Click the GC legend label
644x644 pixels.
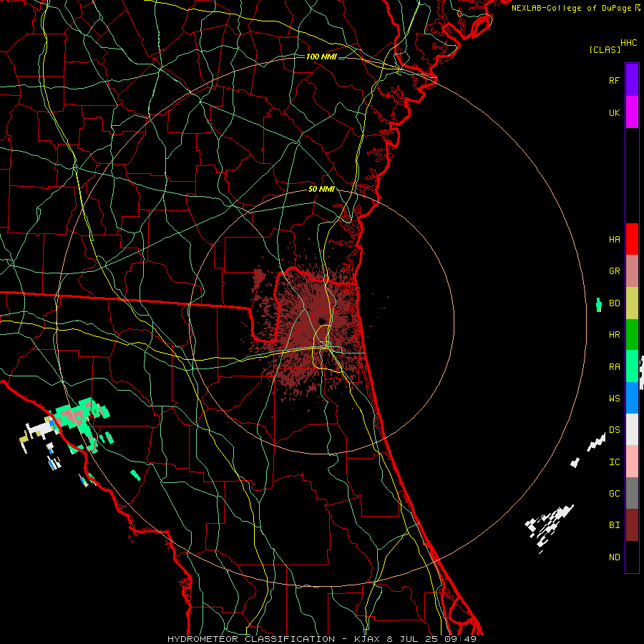coord(614,493)
